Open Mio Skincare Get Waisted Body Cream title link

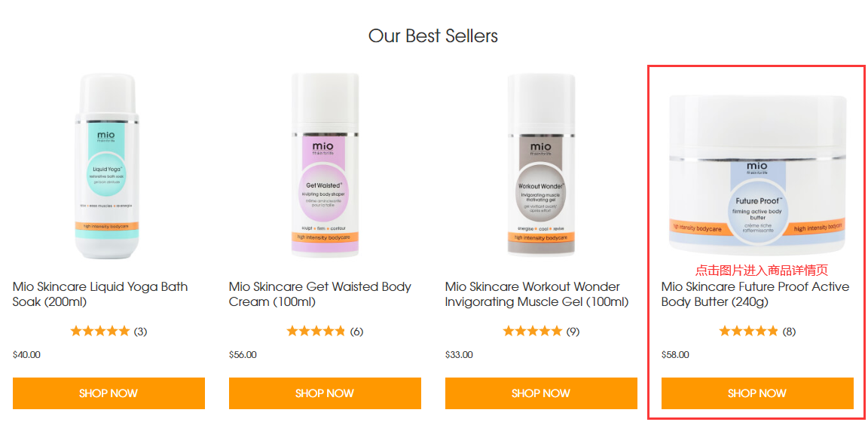click(x=320, y=295)
